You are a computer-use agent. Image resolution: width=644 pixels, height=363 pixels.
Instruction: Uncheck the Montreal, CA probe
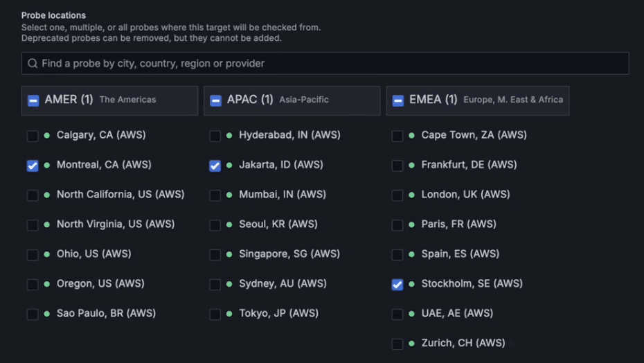(x=33, y=166)
